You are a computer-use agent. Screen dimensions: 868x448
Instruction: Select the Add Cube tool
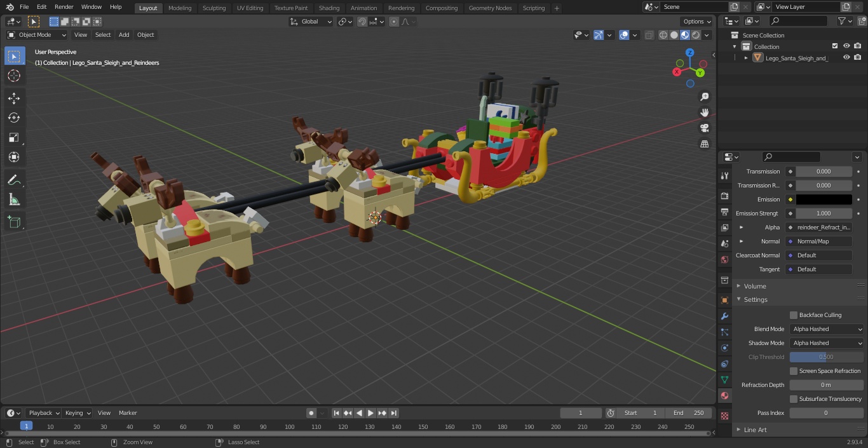click(14, 222)
